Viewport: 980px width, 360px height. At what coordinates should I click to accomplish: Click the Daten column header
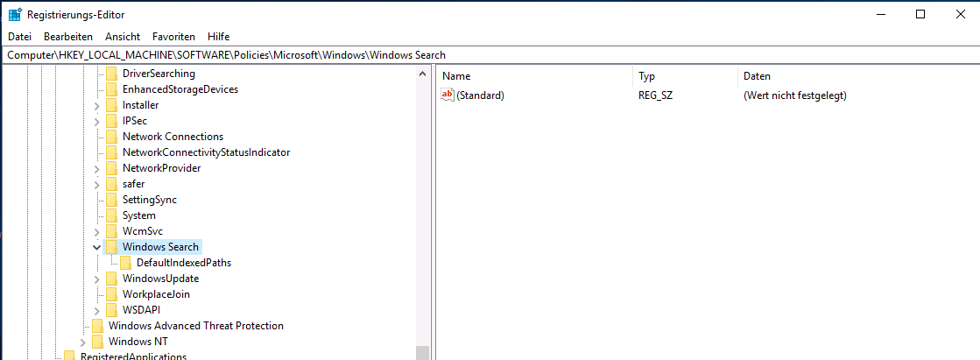[x=858, y=76]
